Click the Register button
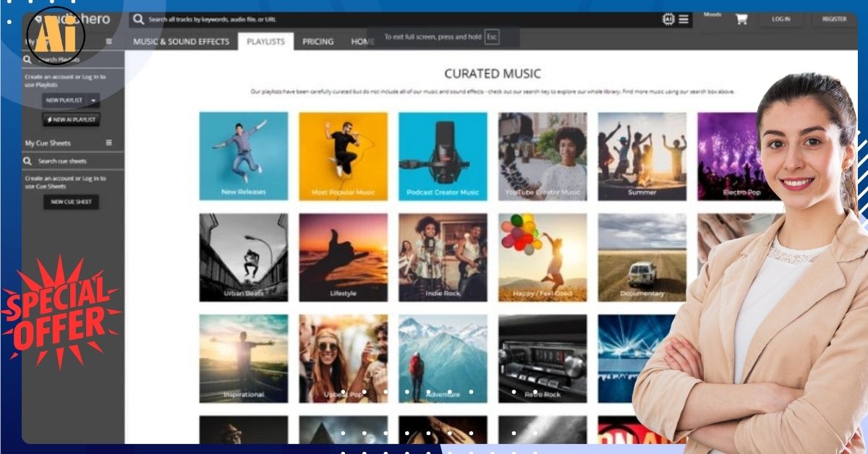The width and height of the screenshot is (868, 454). coord(834,20)
